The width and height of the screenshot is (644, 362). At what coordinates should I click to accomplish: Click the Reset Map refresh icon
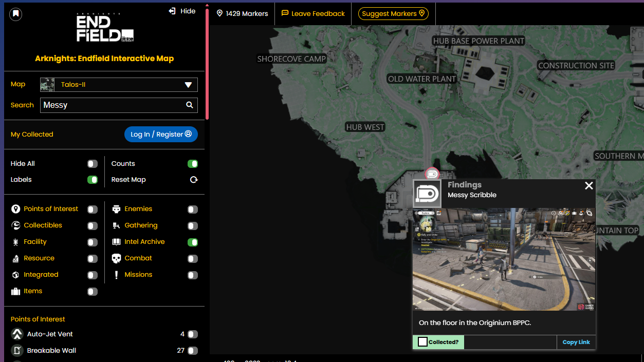(194, 180)
